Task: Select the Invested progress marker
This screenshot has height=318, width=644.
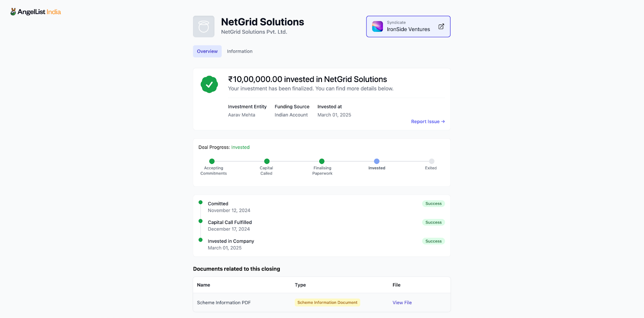Action: [x=377, y=161]
